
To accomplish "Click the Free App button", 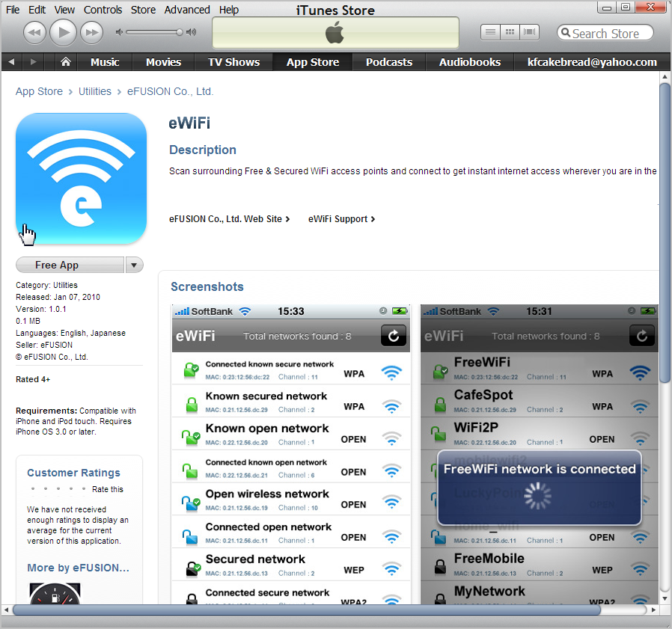I will tap(70, 265).
